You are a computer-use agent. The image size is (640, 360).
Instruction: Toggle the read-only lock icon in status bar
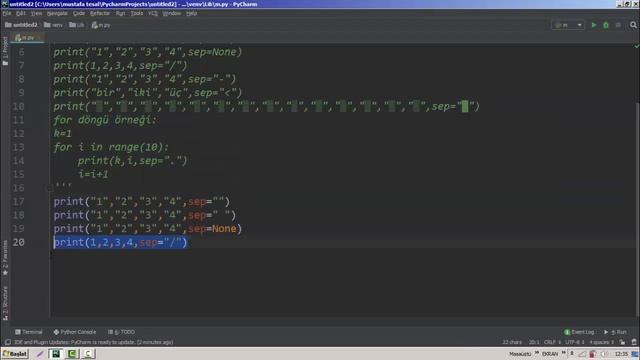[x=622, y=342]
